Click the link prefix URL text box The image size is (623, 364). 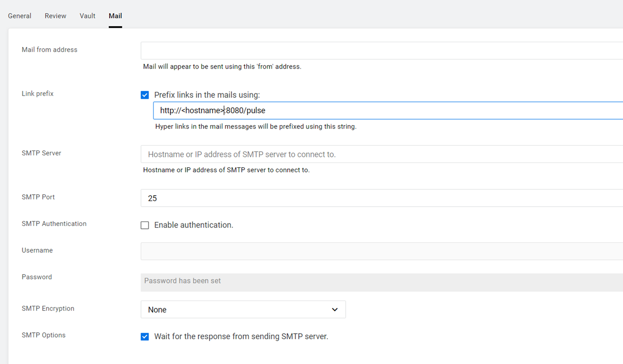tap(388, 111)
